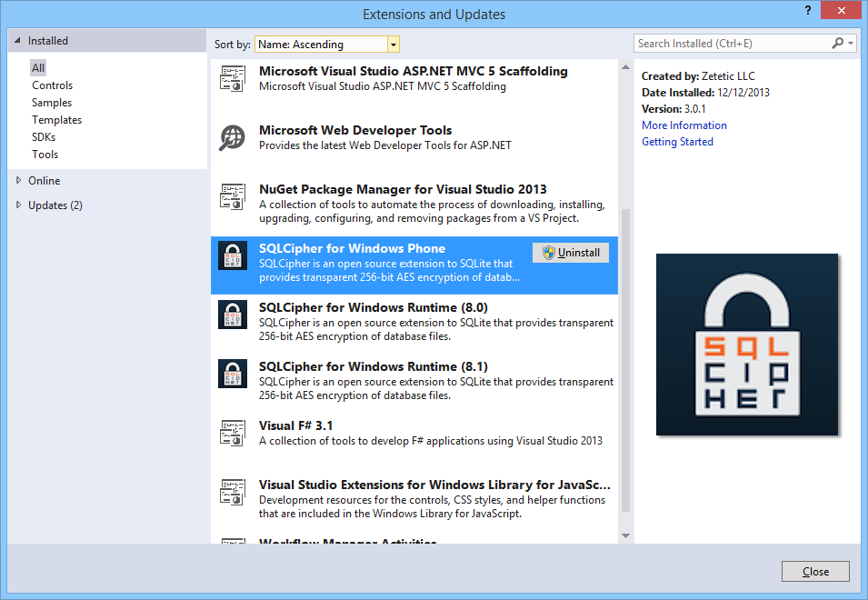Open the Getting Started link
868x600 pixels.
click(x=677, y=142)
